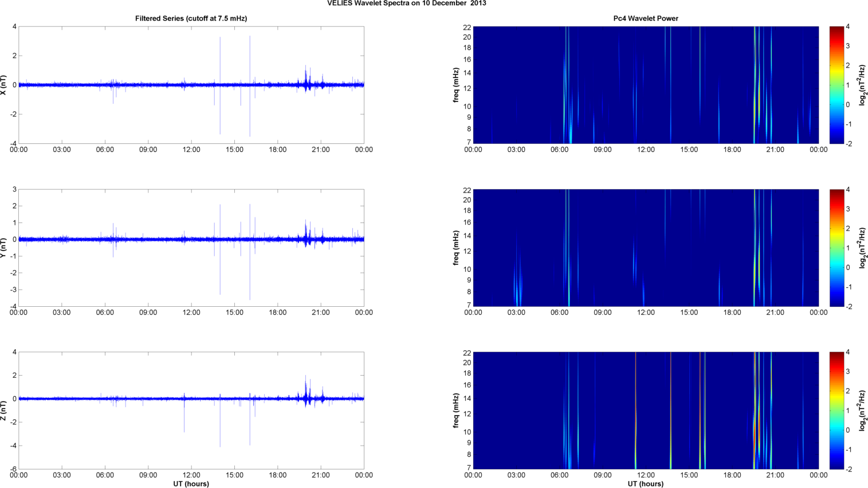Screen dimensions: 868x488
Task: Click the 'Pc4 Wavelet Power' heading
Action: [645, 18]
